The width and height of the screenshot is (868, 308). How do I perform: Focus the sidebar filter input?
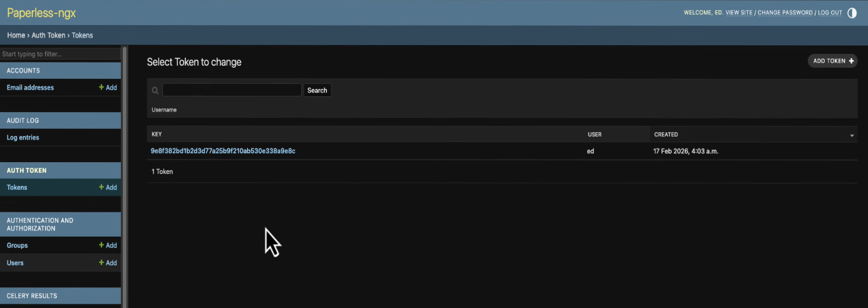coord(60,54)
